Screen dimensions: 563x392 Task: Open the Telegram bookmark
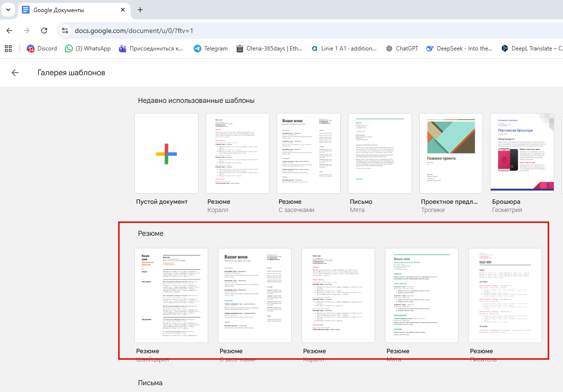[211, 49]
